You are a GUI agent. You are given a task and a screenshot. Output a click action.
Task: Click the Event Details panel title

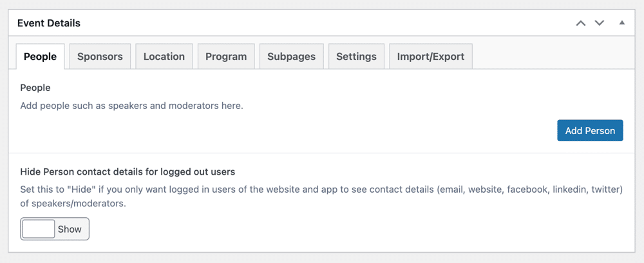coord(49,23)
